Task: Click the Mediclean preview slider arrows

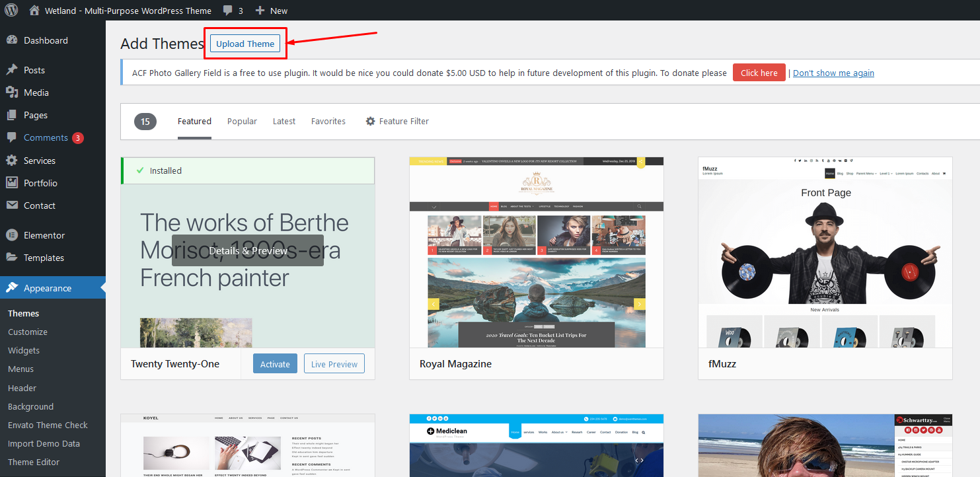Action: (639, 460)
